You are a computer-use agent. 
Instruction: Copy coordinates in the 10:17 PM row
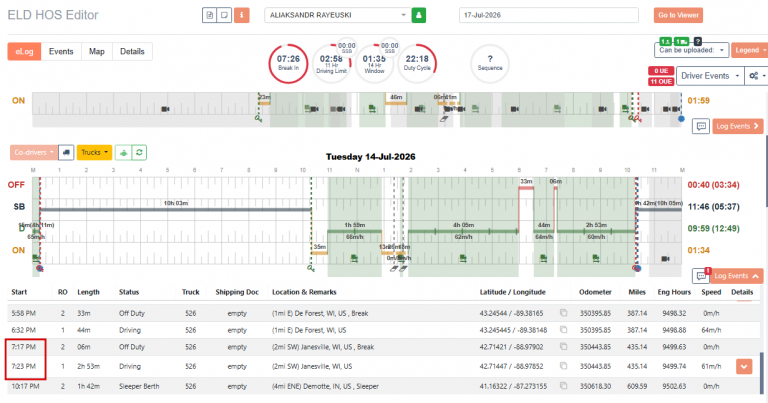[563, 386]
